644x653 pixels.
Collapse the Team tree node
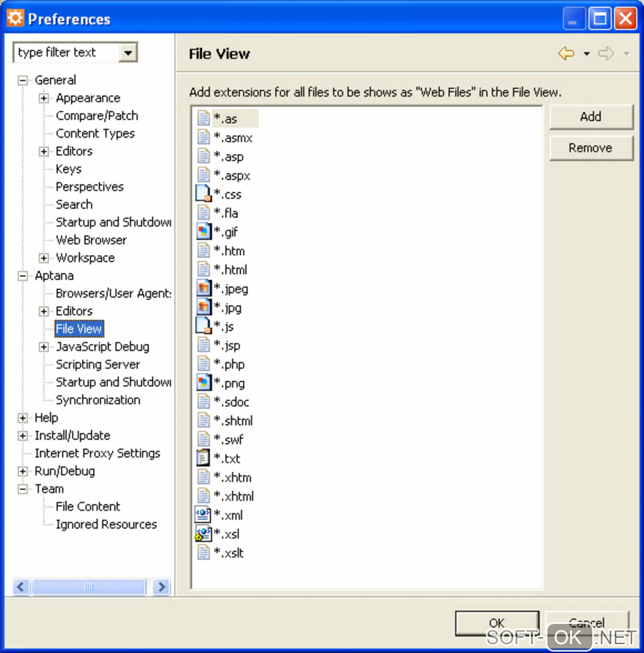click(23, 489)
